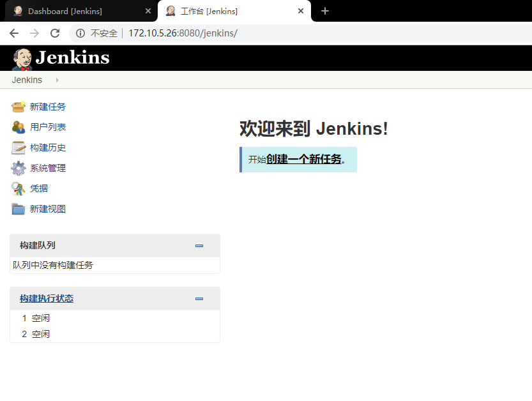The width and height of the screenshot is (532, 401).
Task: Open the 新建视图 link
Action: pyautogui.click(x=48, y=209)
